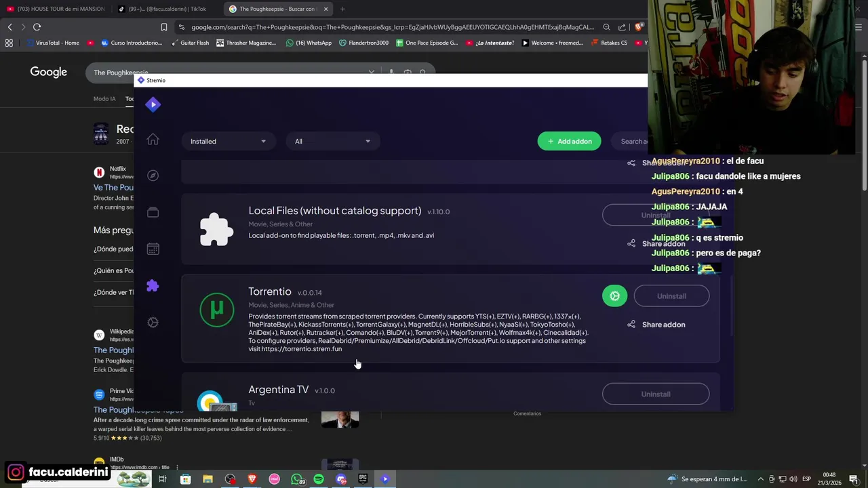
Task: Click the Local Files puzzle piece logo
Action: (x=216, y=229)
